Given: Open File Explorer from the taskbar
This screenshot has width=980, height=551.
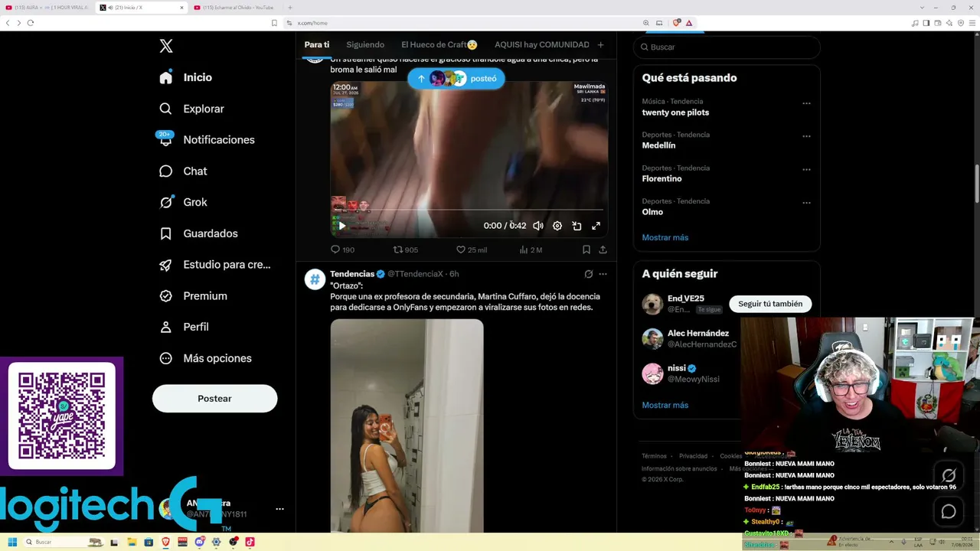Looking at the screenshot, I should click(x=132, y=542).
